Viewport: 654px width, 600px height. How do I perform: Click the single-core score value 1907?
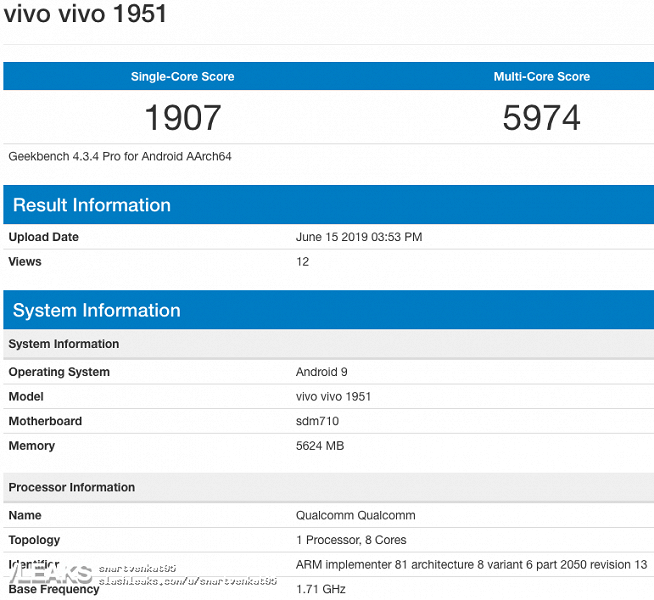point(183,118)
